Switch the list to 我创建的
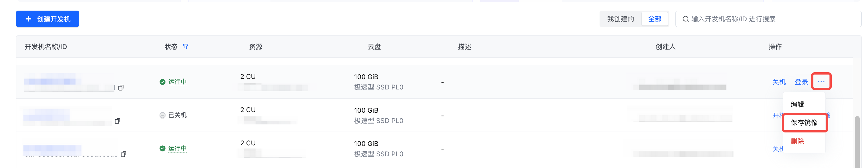 click(x=620, y=19)
